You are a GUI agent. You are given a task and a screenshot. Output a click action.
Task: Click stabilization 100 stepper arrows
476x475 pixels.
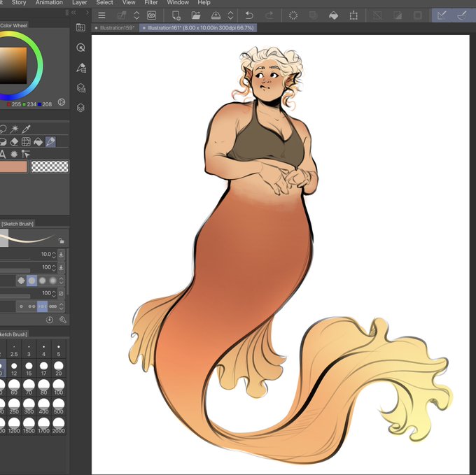54,294
